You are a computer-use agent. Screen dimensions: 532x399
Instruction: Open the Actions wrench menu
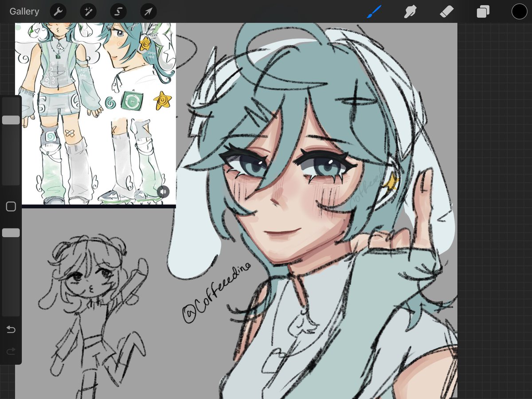(58, 12)
